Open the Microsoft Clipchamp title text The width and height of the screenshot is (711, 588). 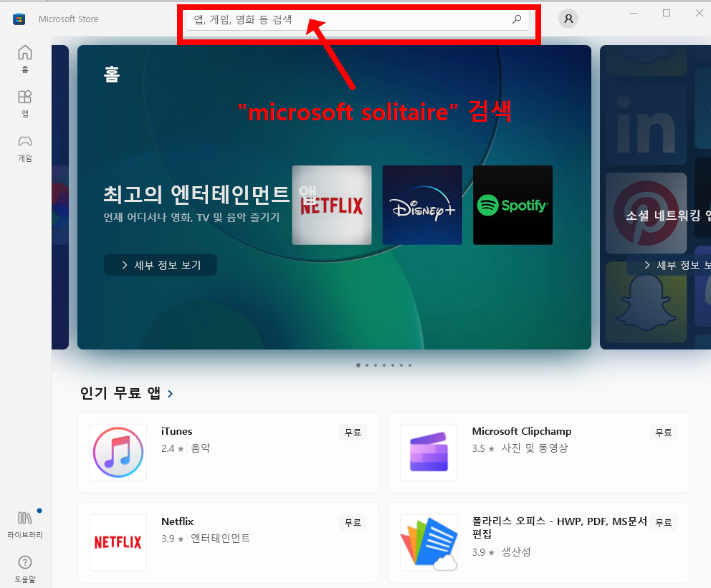click(x=522, y=431)
